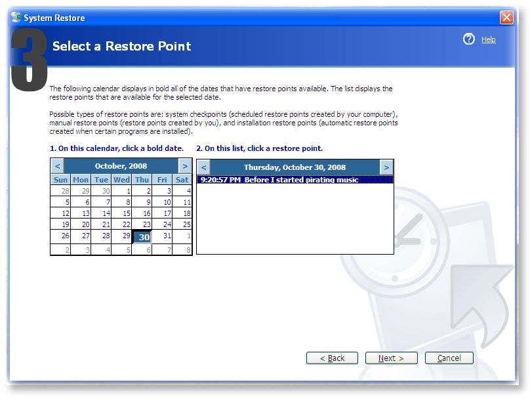
Task: Click the 'October, 2008' calendar header
Action: tap(121, 166)
